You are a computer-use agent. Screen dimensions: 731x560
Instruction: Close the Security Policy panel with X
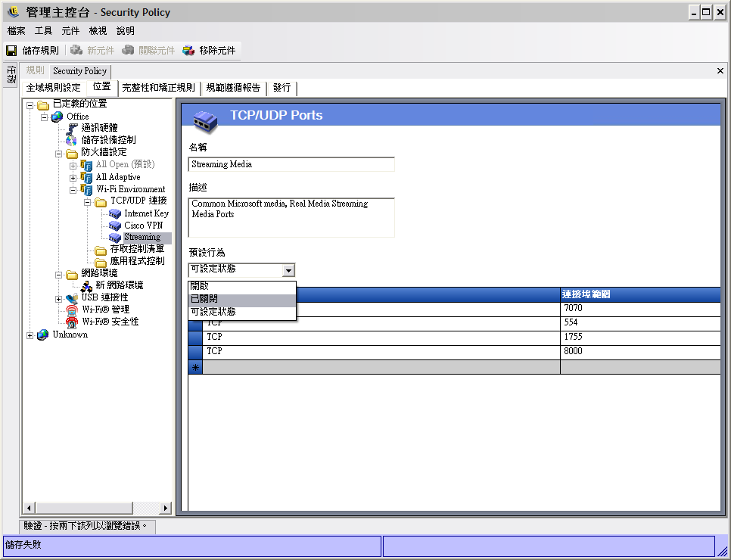(720, 71)
